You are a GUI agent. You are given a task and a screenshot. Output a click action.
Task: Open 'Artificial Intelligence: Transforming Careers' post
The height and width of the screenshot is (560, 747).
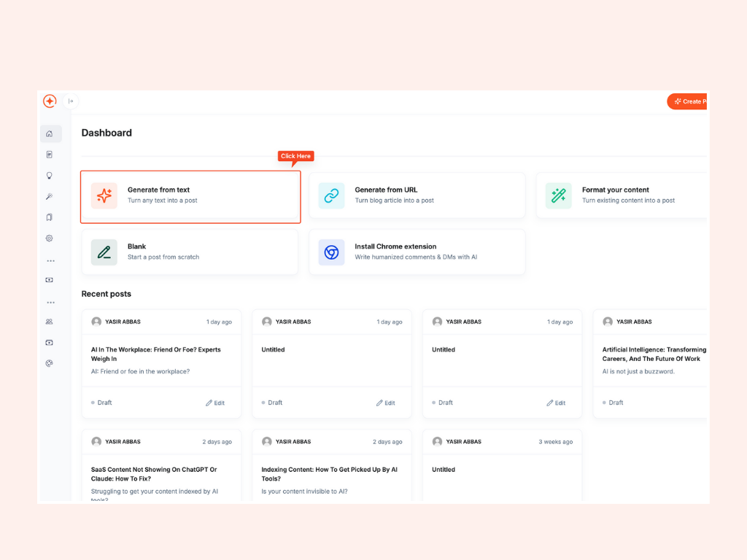coord(654,354)
